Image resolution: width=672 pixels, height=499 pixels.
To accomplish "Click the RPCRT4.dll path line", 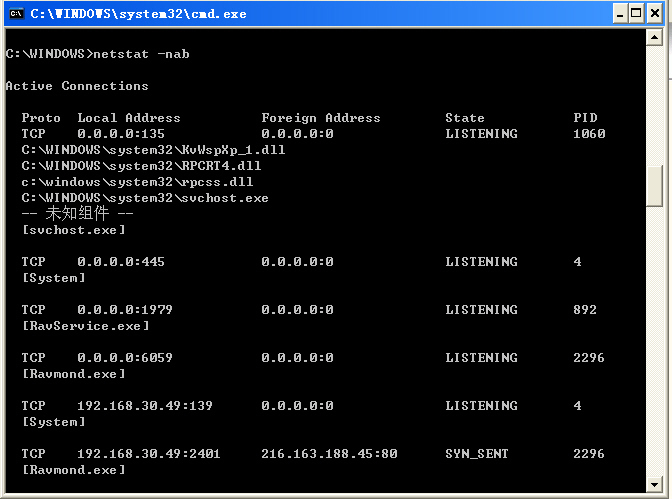I will [x=141, y=166].
